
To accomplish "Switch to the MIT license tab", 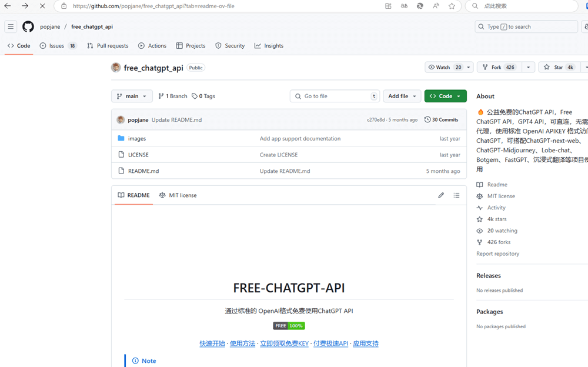I will click(178, 195).
